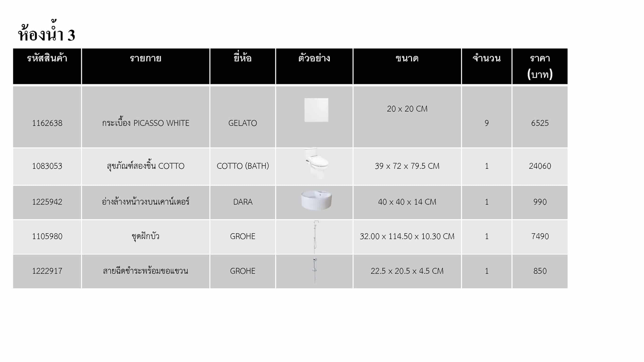Viewport: 644px width, 362px height.
Task: Click the round countertop basin image
Action: click(316, 200)
